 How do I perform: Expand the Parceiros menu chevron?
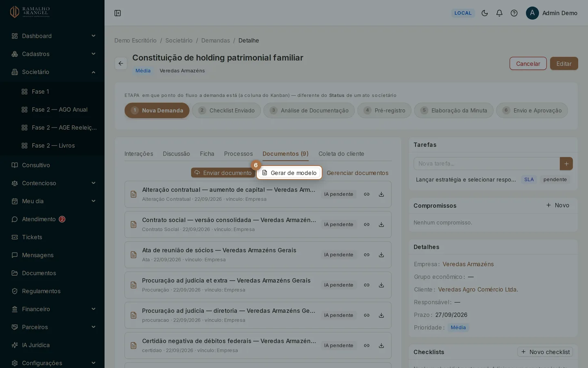94,327
